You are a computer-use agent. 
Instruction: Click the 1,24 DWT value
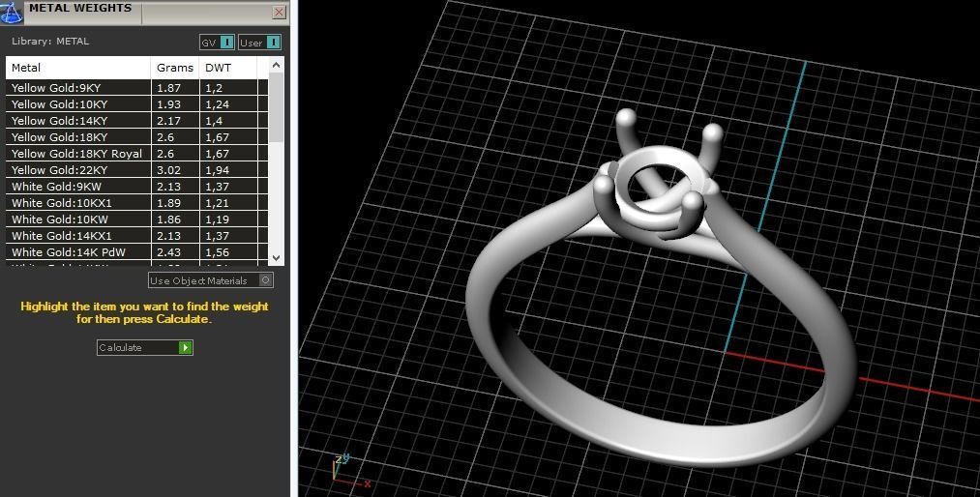pyautogui.click(x=218, y=104)
